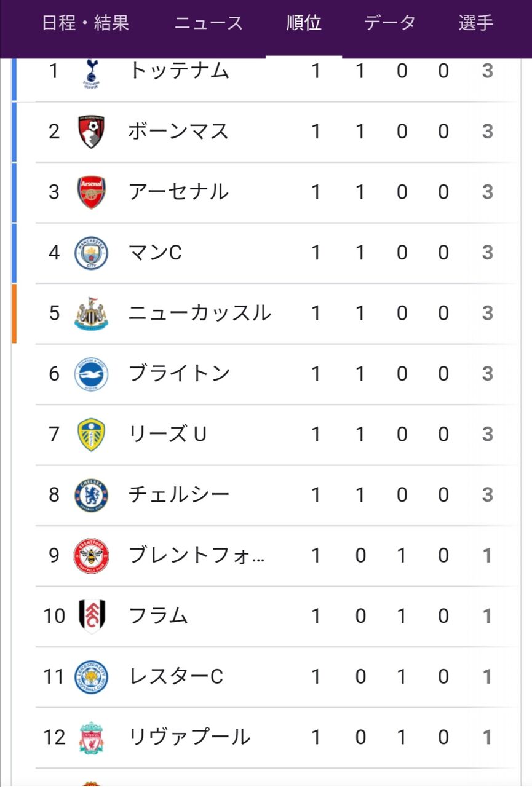
Task: Open the ニューカッスル team name link
Action: 199,313
